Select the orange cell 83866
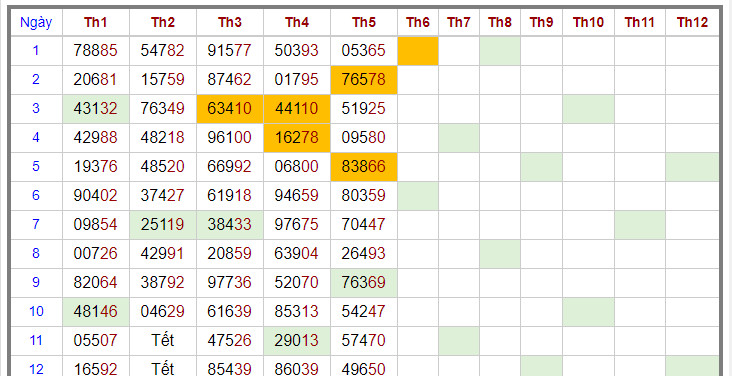 click(364, 167)
